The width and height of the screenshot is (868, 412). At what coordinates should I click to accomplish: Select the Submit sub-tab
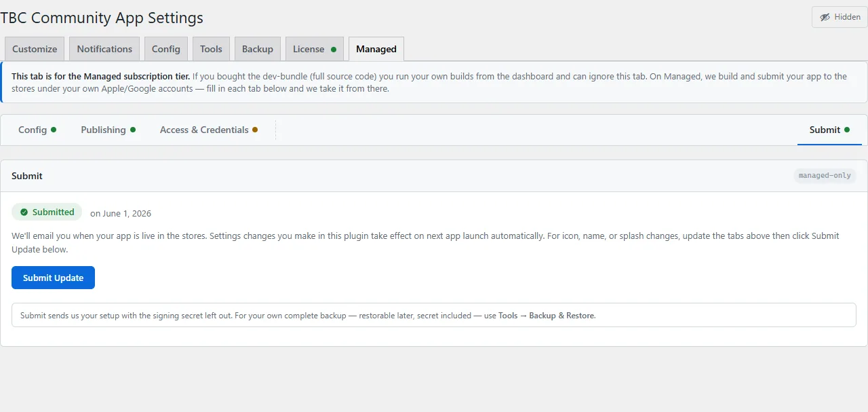pyautogui.click(x=829, y=130)
